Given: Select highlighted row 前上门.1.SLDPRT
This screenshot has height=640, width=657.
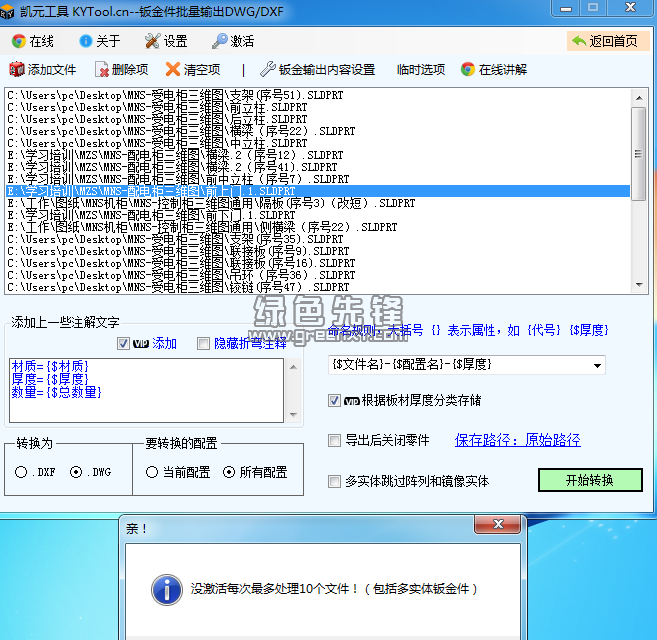Looking at the screenshot, I should pos(318,192).
